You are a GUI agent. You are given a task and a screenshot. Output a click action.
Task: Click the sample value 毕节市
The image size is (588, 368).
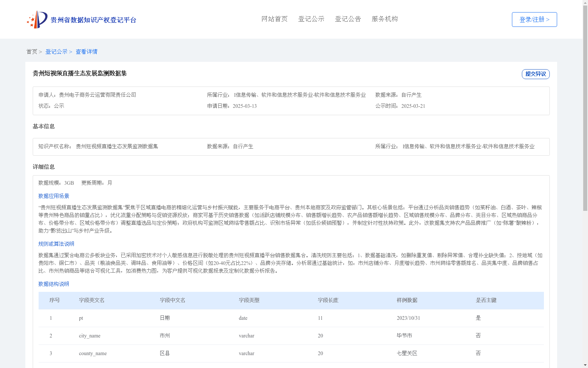tap(405, 336)
